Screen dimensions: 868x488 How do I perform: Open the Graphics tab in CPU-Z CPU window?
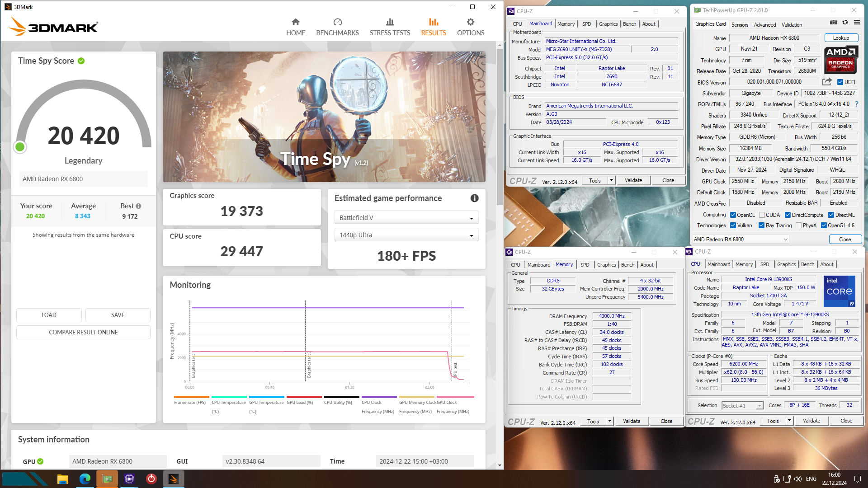point(786,264)
